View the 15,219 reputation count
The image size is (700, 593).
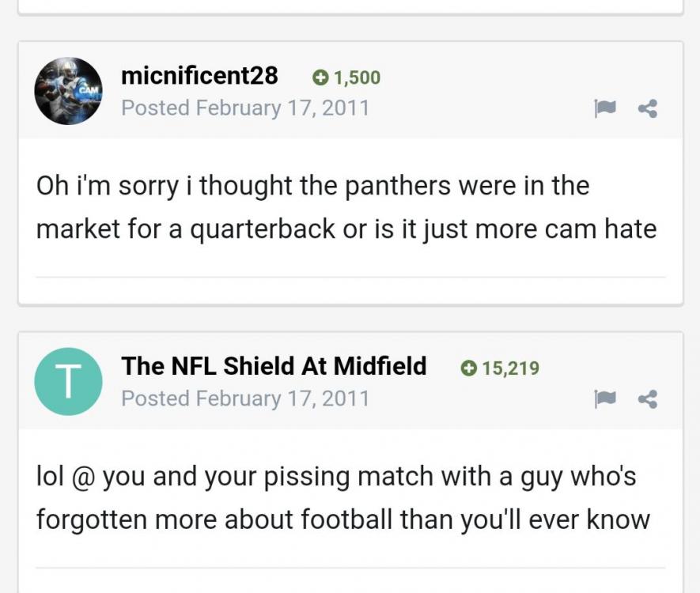[511, 368]
